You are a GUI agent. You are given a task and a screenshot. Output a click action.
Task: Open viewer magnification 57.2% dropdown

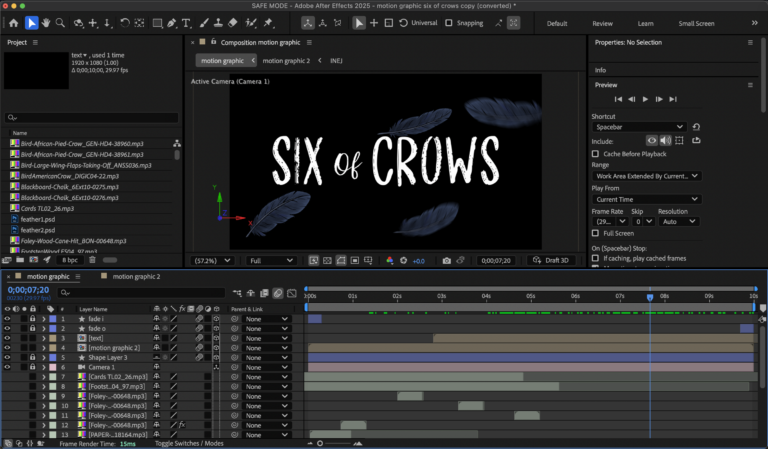pos(212,260)
